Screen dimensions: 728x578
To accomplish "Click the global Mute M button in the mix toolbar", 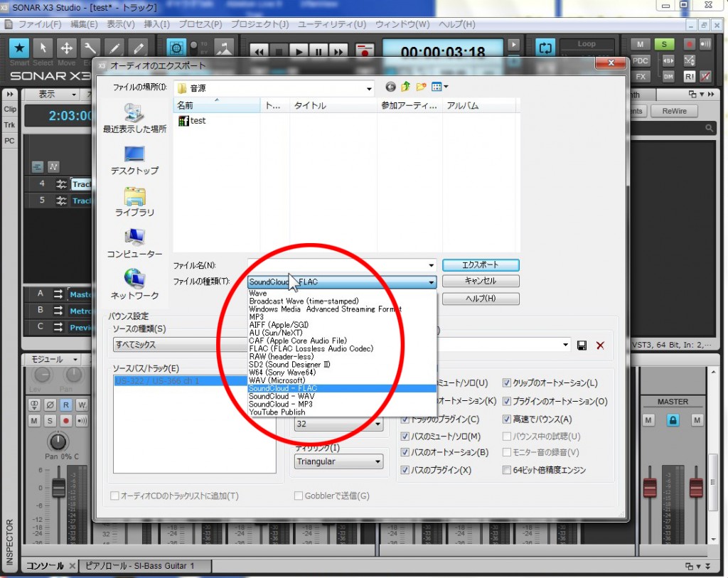I will point(641,45).
